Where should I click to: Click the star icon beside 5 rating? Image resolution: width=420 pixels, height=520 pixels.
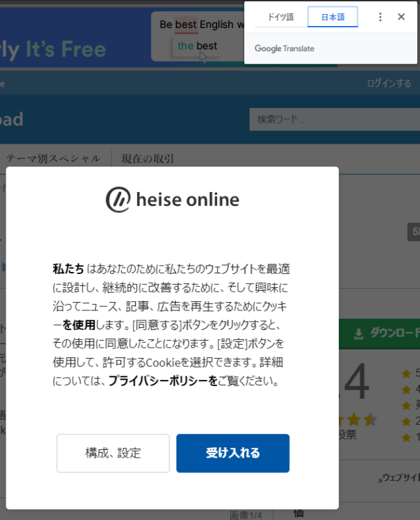pyautogui.click(x=406, y=373)
